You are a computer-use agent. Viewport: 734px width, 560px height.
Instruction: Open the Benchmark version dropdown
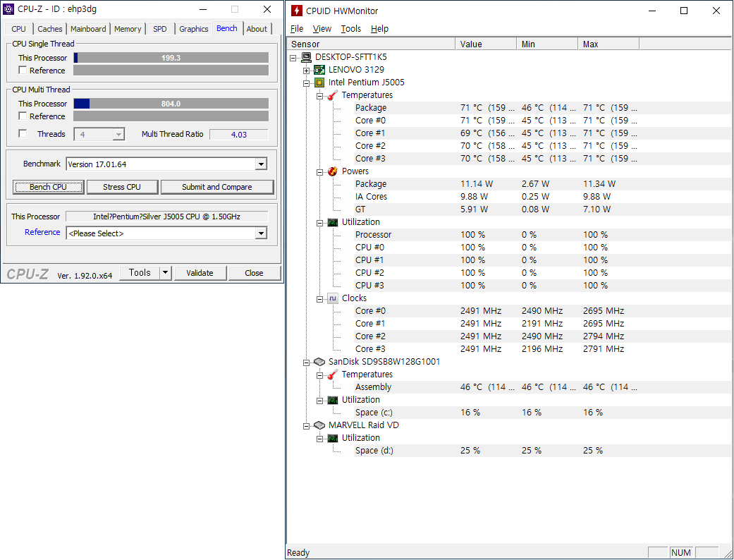261,164
